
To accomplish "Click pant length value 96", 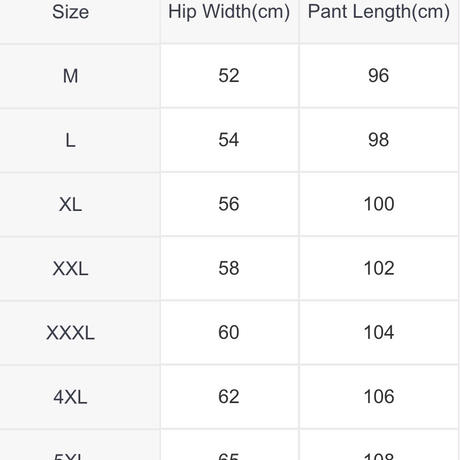I will (x=379, y=75).
